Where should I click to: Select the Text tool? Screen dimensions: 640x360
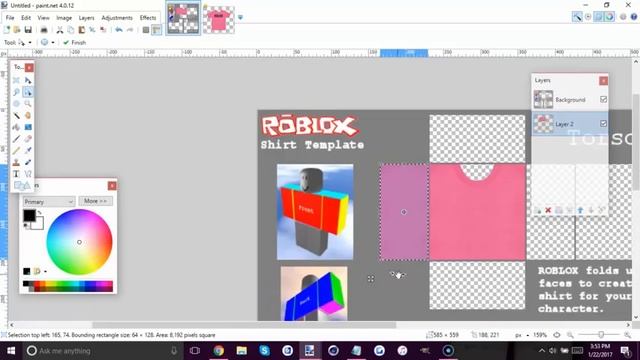point(16,174)
